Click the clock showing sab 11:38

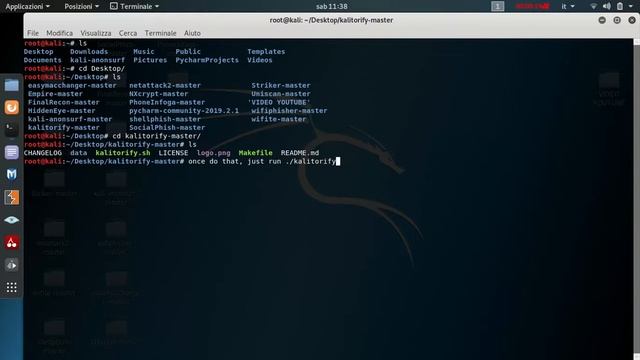(x=331, y=6)
